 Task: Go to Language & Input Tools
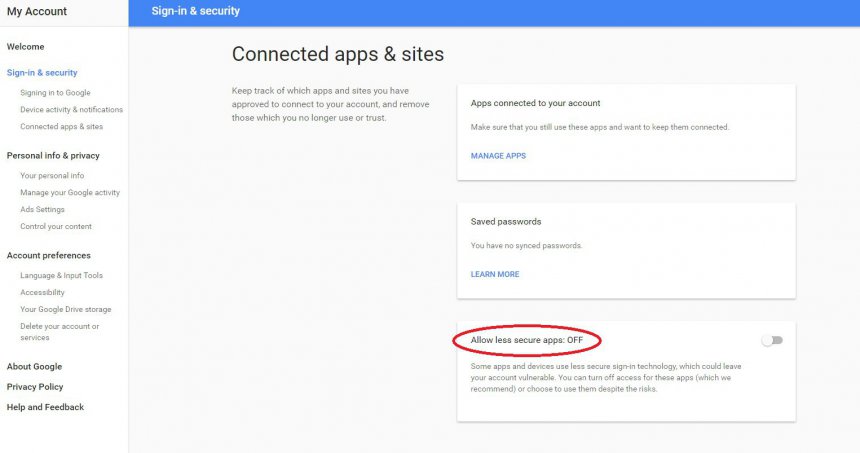click(61, 275)
